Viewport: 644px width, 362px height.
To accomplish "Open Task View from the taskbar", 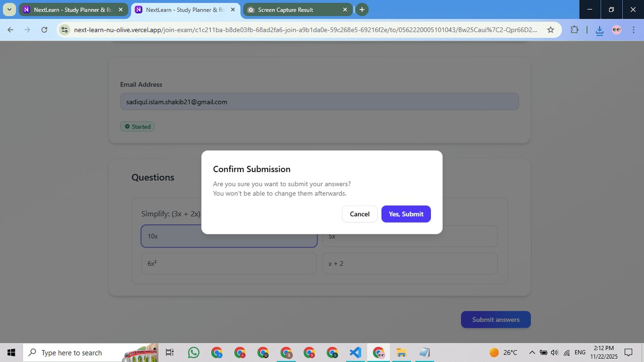I will (170, 352).
